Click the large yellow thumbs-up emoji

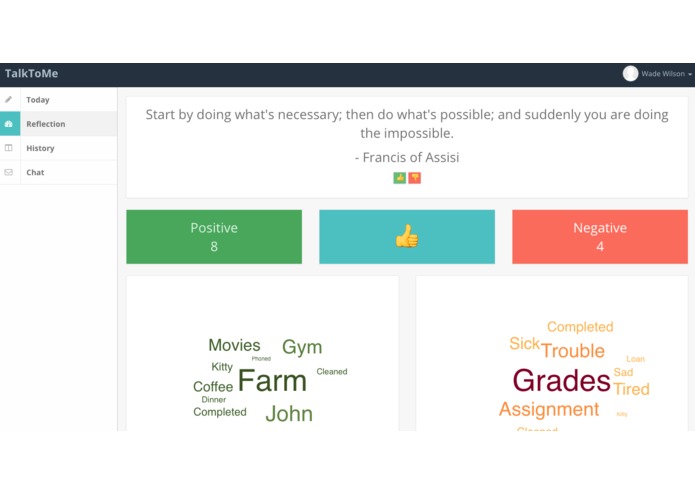[x=407, y=236]
